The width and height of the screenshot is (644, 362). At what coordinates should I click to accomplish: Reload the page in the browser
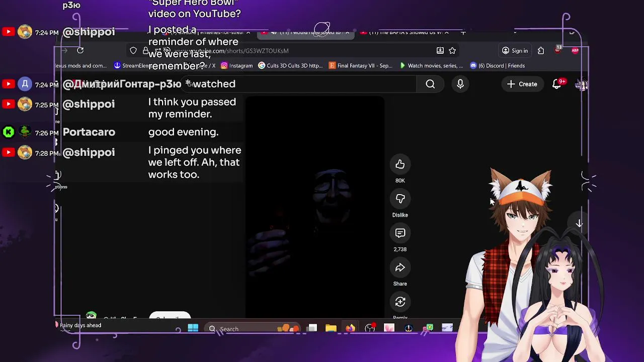pos(80,50)
